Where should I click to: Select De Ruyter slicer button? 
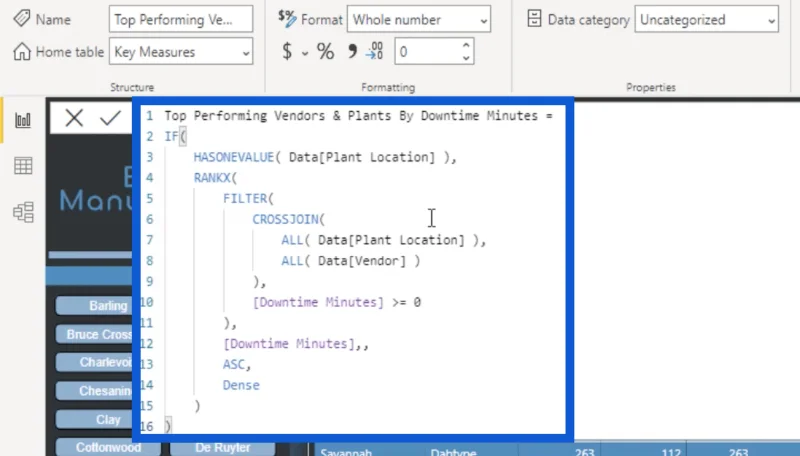click(x=222, y=447)
